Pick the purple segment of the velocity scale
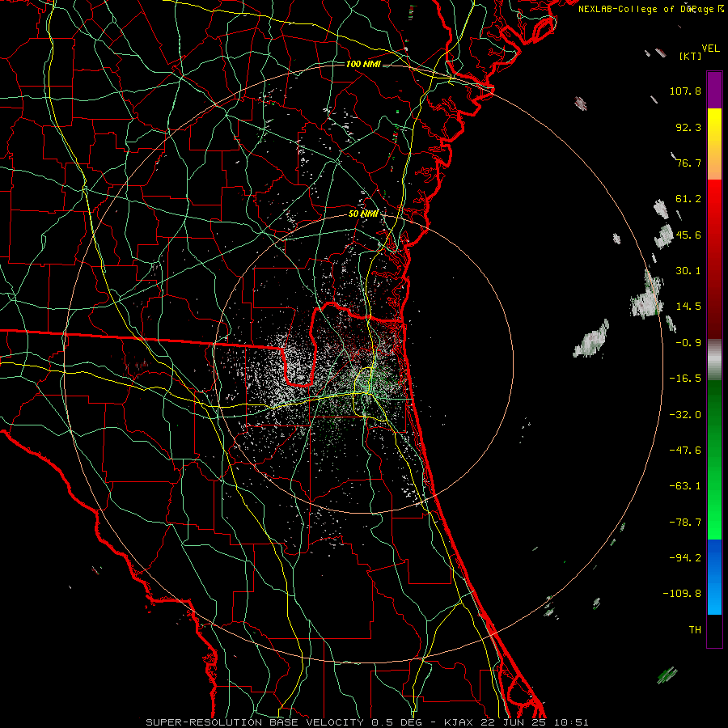728x728 pixels. click(714, 90)
